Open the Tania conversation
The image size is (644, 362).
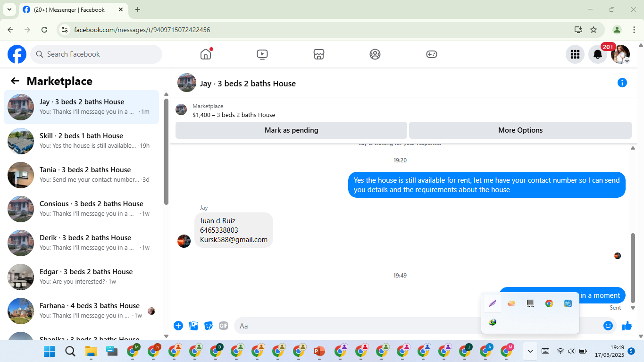[81, 175]
